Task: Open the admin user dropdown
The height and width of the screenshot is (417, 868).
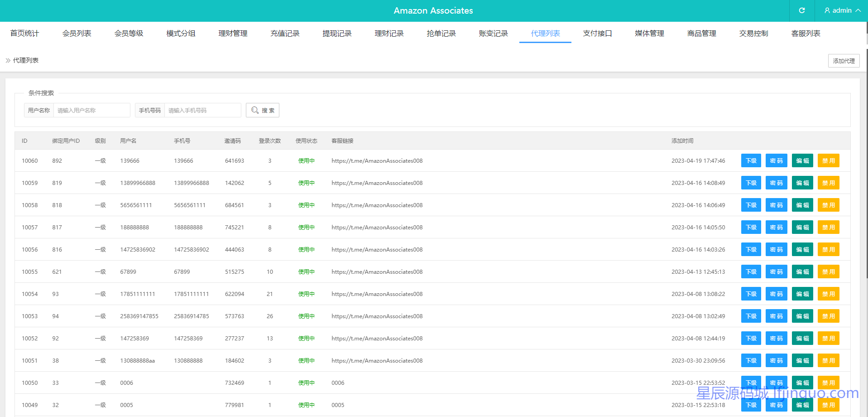Action: 842,10
